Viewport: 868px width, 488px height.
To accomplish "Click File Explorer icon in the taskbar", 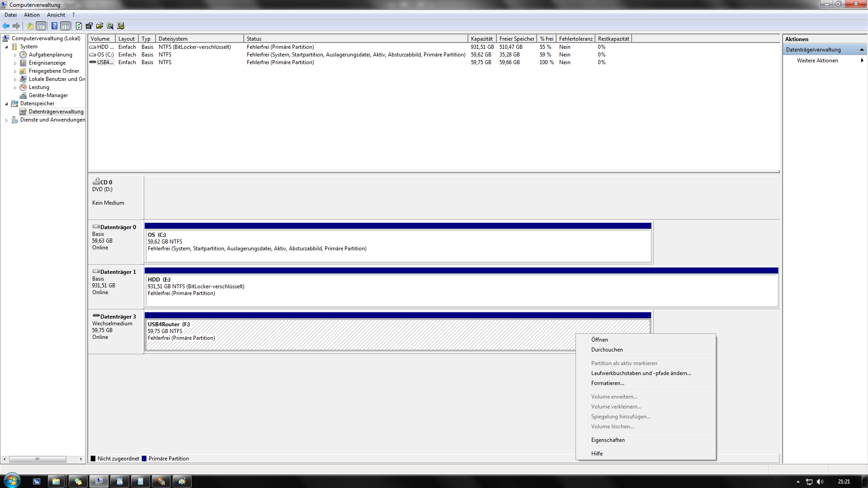I will coord(56,481).
